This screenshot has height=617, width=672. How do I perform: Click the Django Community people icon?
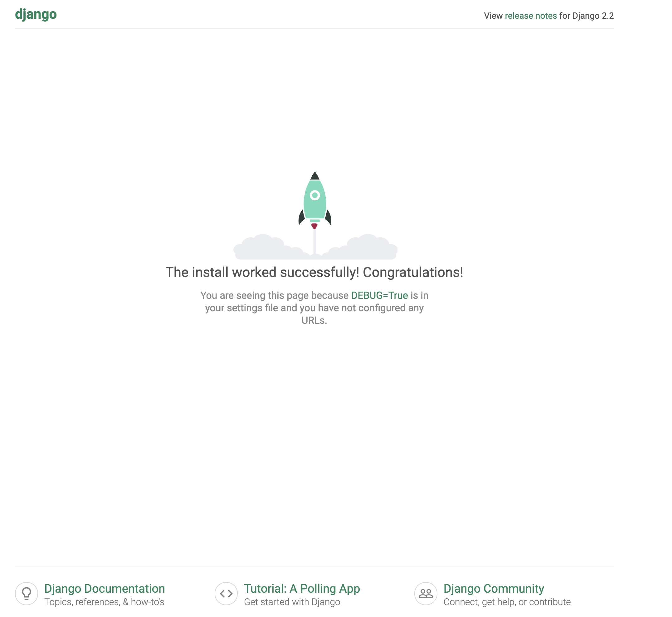(425, 594)
